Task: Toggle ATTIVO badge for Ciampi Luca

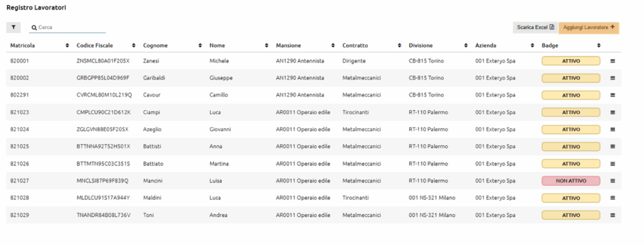Action: tap(571, 112)
